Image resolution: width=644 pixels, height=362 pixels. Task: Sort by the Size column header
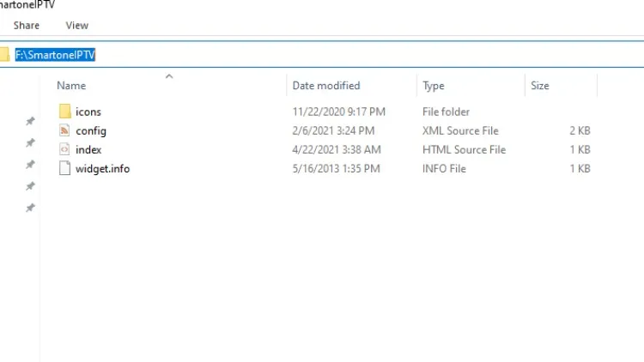click(x=540, y=86)
